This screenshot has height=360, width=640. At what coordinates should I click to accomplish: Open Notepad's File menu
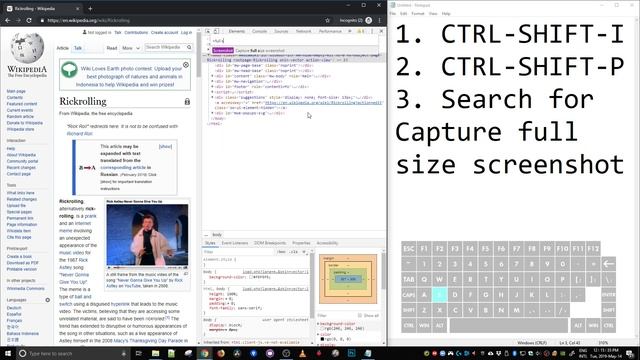tap(393, 13)
